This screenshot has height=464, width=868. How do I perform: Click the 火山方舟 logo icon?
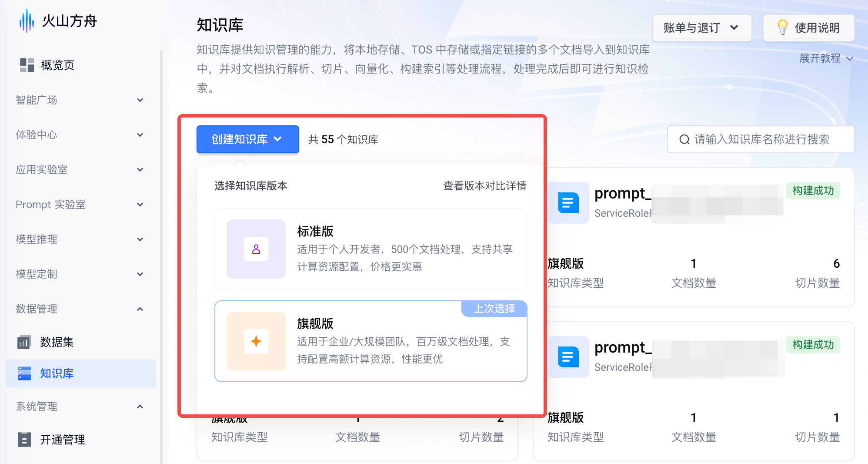click(x=27, y=21)
